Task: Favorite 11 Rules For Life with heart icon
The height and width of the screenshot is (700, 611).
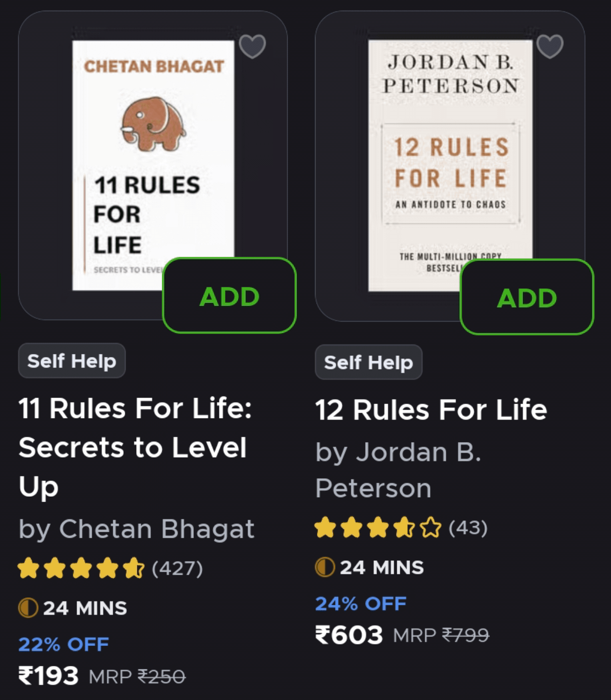Action: pos(252,47)
